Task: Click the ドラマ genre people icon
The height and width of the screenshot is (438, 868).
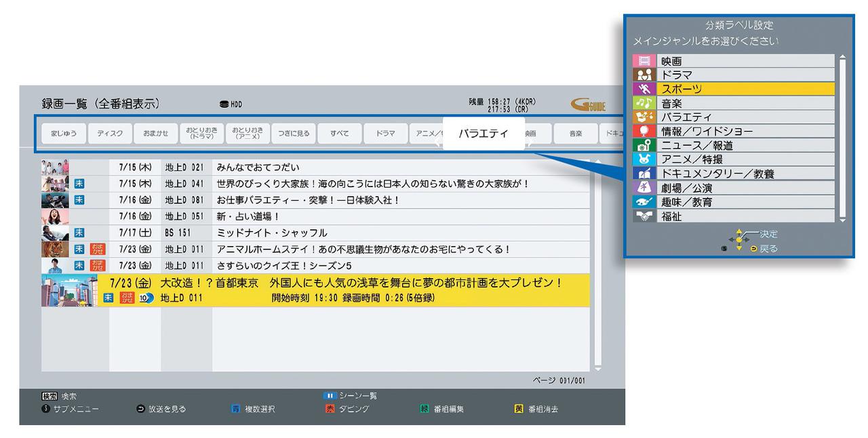Action: click(644, 75)
